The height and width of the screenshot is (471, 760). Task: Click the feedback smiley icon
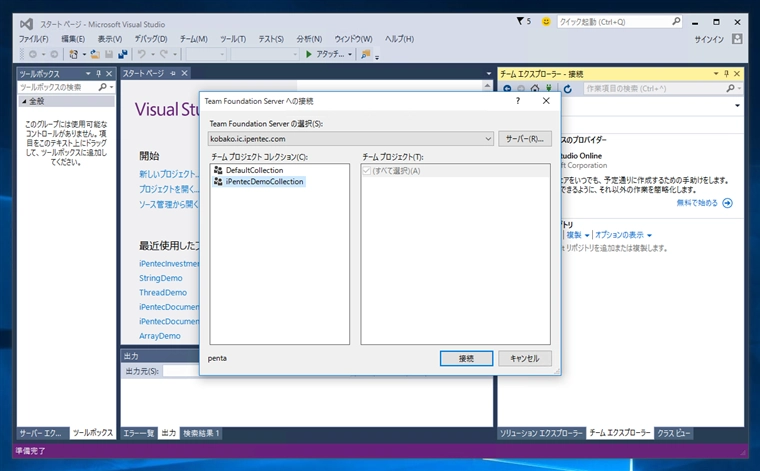(546, 22)
